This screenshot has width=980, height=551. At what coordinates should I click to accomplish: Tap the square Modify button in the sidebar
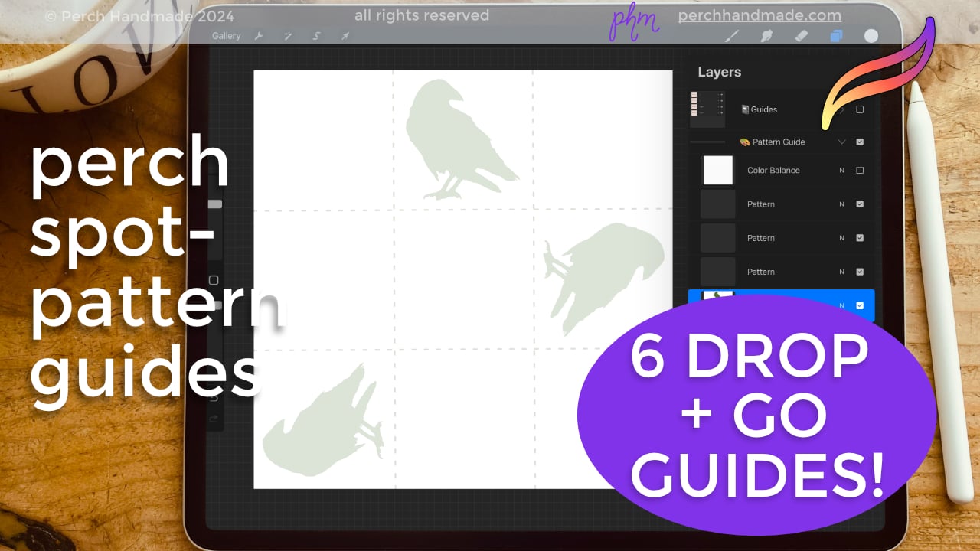(x=214, y=280)
